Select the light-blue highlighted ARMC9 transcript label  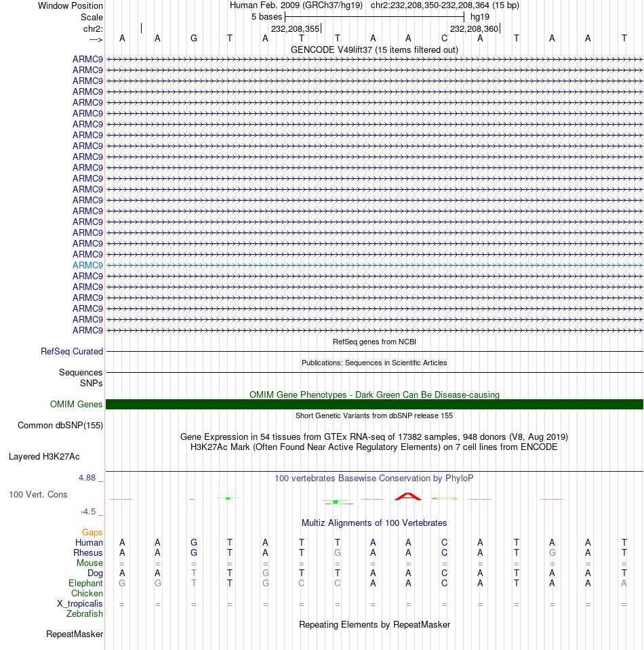pos(87,265)
